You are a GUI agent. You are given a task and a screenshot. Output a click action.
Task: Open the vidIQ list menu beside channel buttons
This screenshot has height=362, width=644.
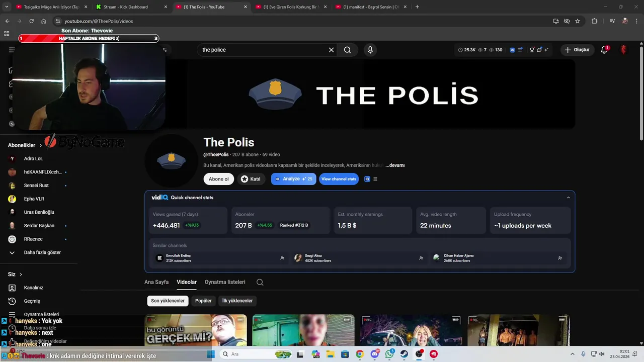pyautogui.click(x=375, y=179)
